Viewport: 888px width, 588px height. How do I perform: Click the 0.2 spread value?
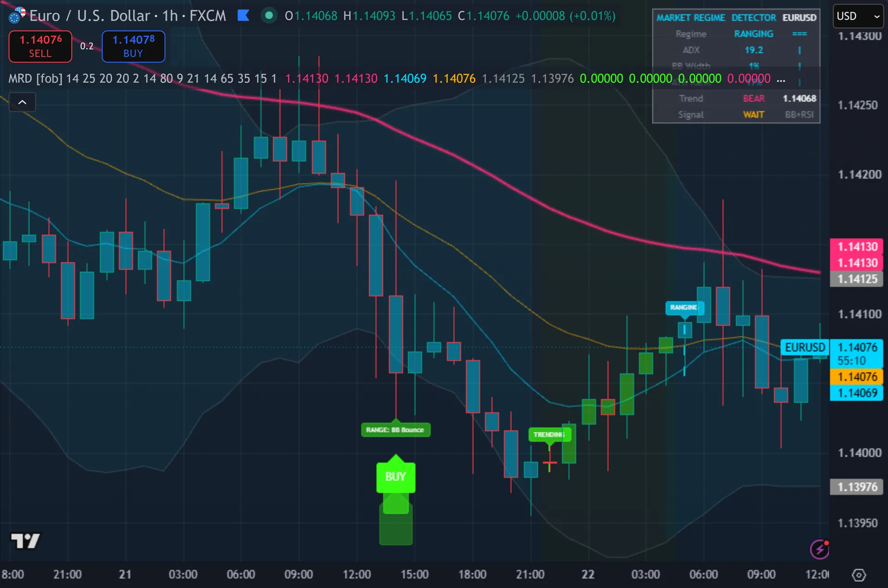(x=87, y=46)
